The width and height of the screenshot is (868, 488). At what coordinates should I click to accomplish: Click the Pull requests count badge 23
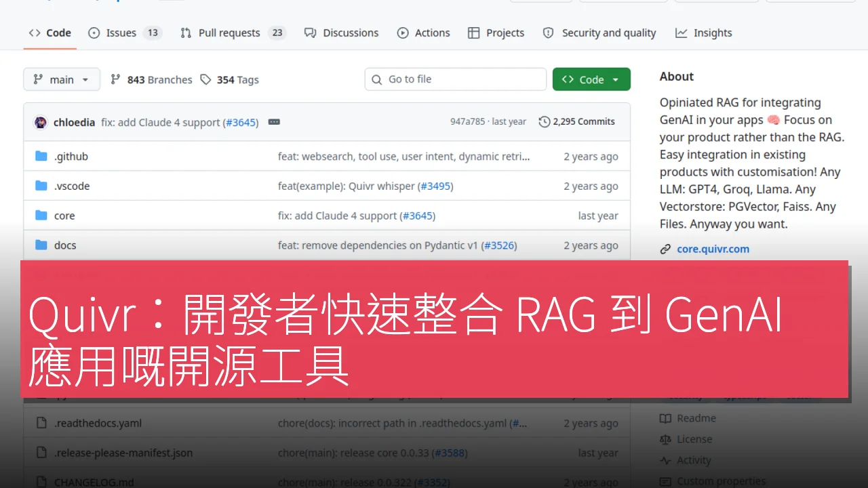tap(277, 33)
